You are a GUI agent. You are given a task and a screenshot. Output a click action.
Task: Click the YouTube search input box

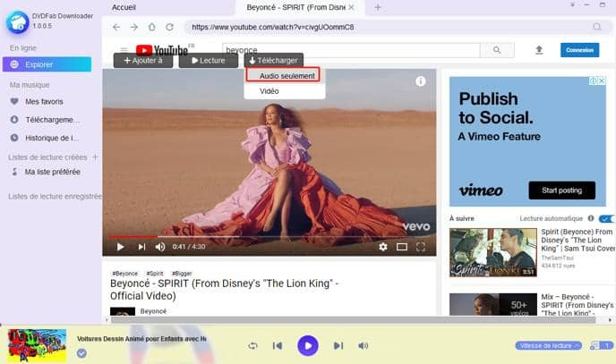point(351,50)
